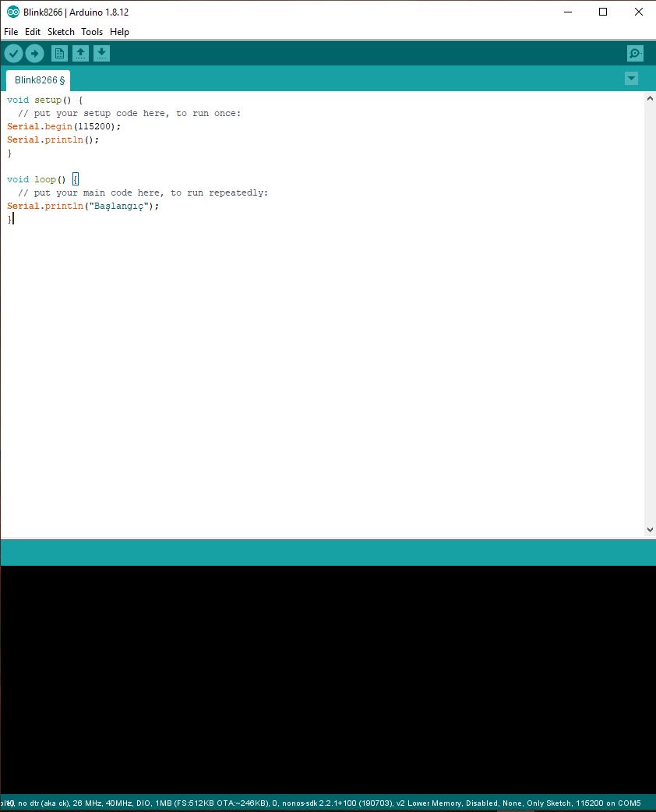Image resolution: width=656 pixels, height=812 pixels.
Task: Open the File menu
Action: pos(11,32)
